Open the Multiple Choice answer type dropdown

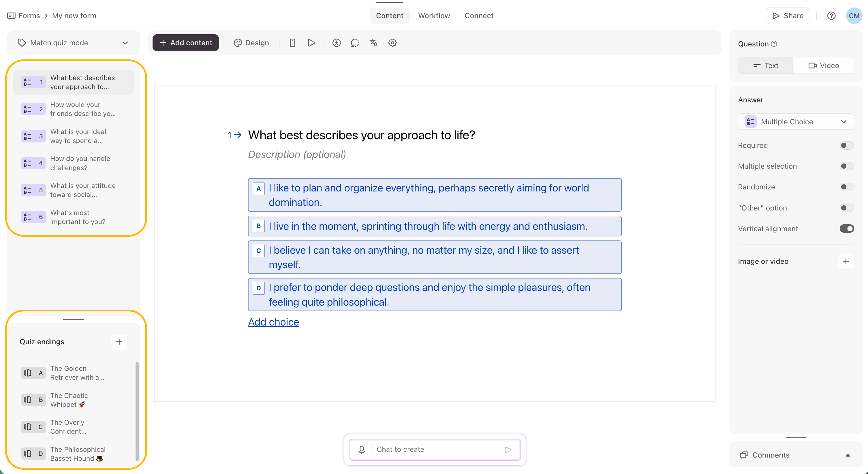(x=796, y=122)
